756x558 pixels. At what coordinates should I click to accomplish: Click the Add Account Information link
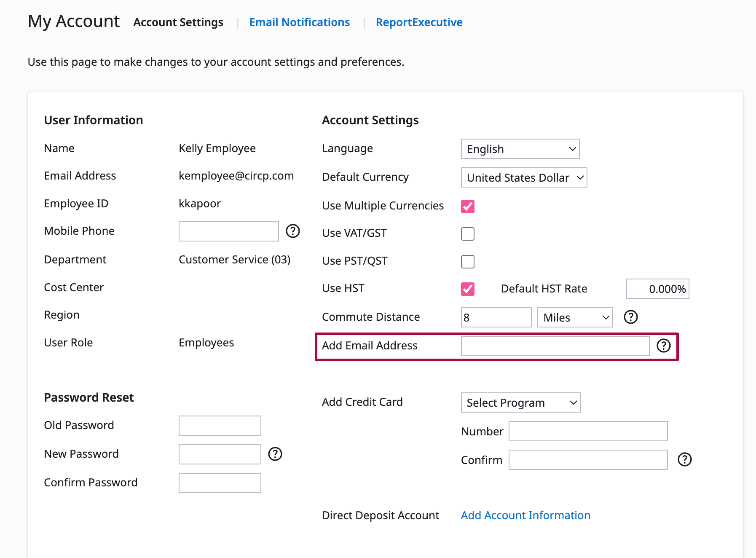pos(525,515)
